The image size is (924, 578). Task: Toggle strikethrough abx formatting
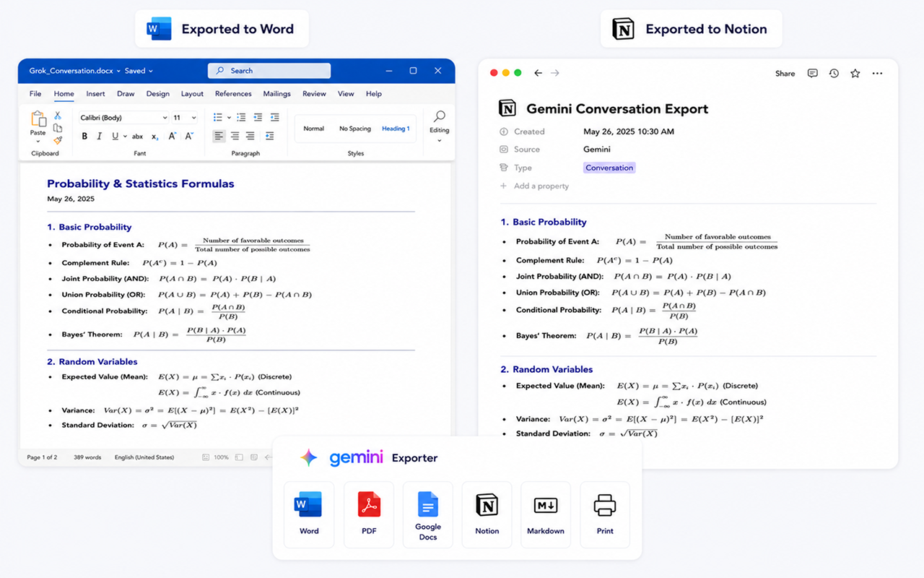[x=137, y=136]
